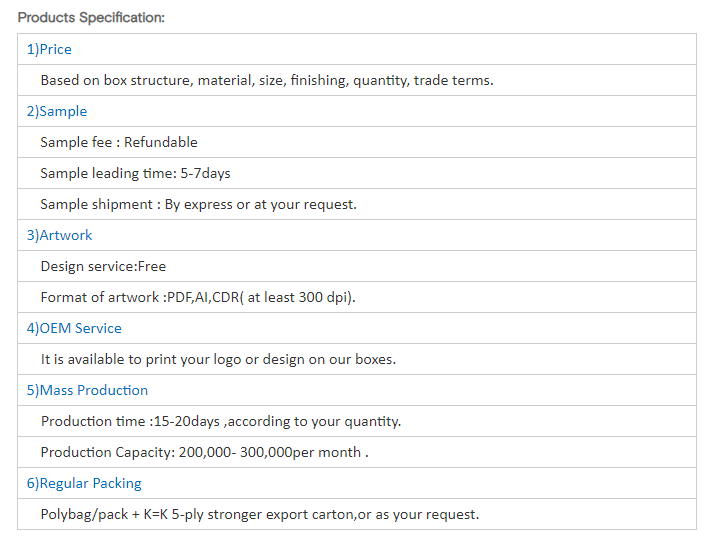Select the '2)Sample' section heading

[57, 111]
